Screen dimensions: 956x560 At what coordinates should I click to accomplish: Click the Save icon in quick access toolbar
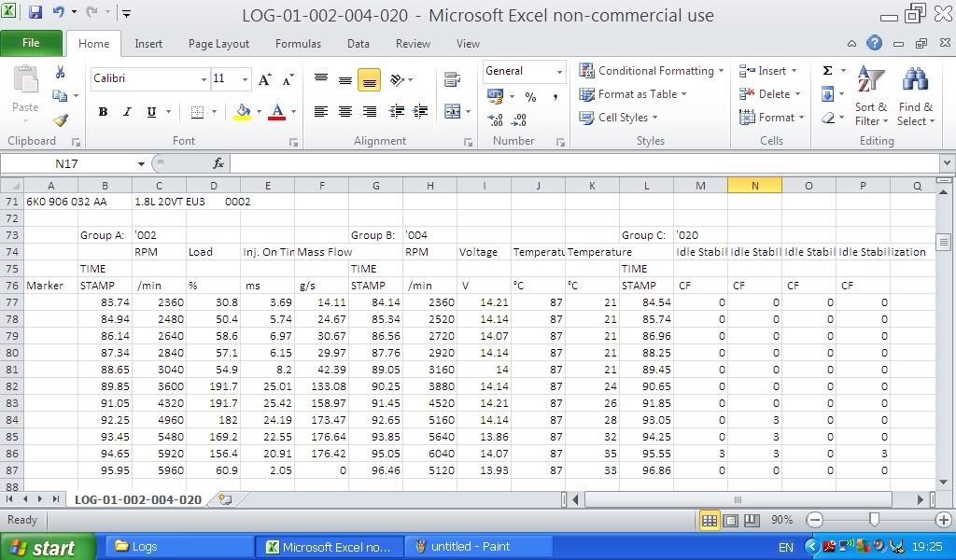[35, 13]
